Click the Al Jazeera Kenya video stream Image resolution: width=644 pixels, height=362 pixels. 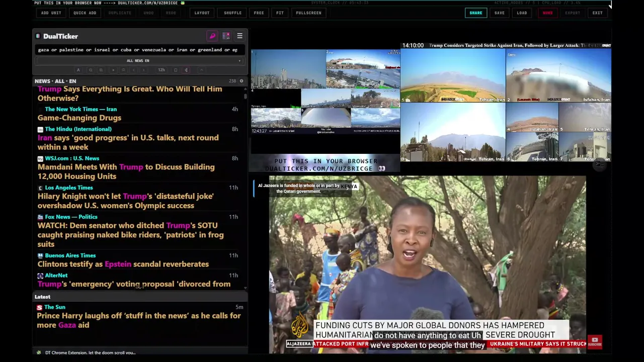428,264
